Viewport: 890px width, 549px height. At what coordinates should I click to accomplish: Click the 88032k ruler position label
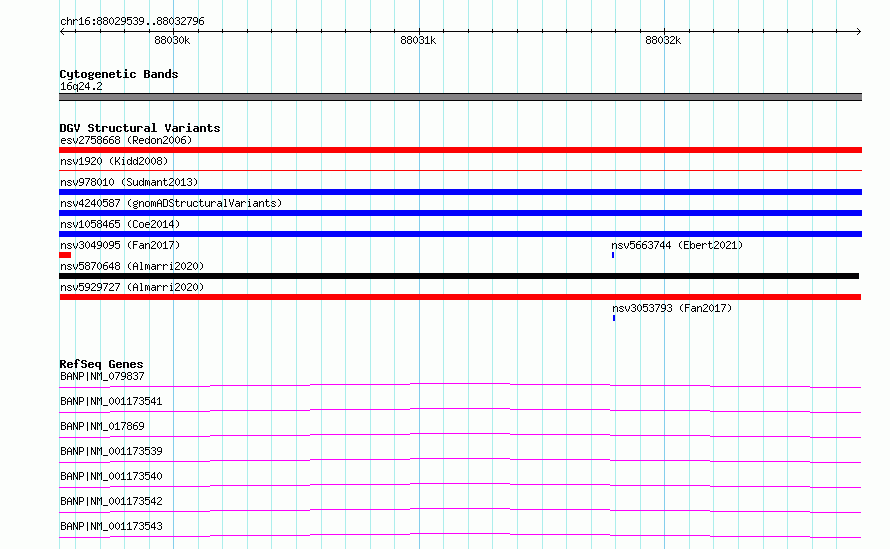[663, 40]
